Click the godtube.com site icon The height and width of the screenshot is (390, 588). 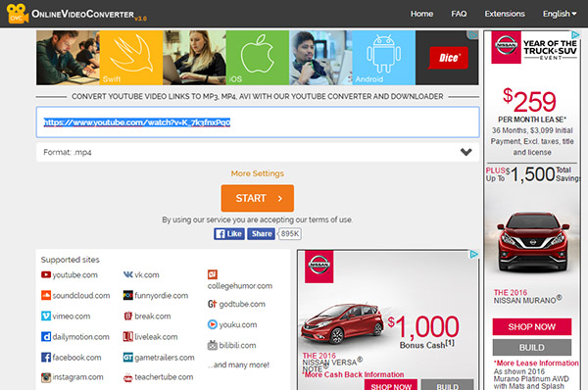coord(213,304)
